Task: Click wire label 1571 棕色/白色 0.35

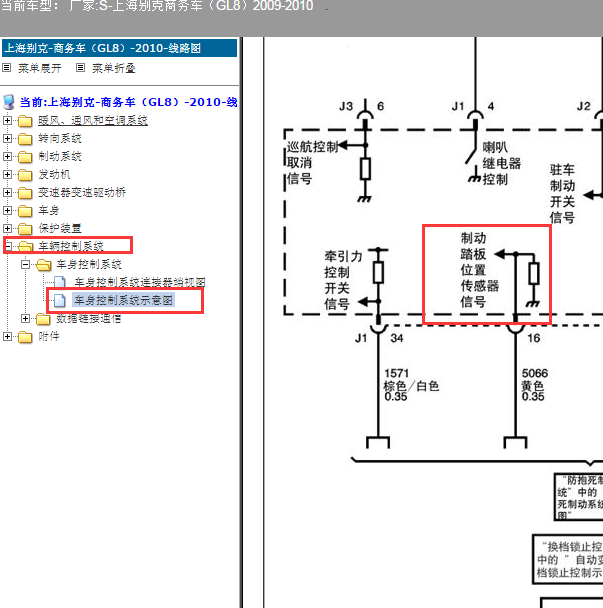Action: click(x=411, y=385)
